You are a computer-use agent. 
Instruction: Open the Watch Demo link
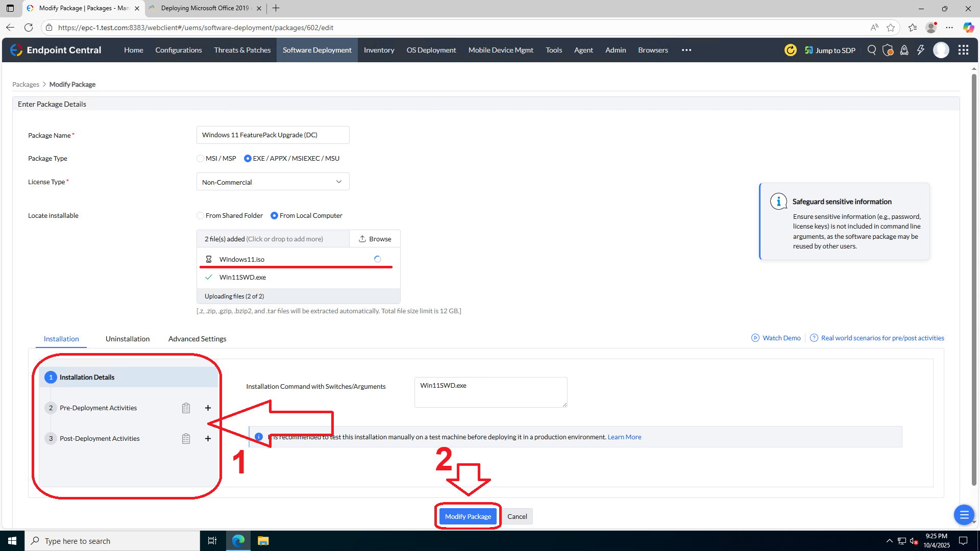[776, 338]
